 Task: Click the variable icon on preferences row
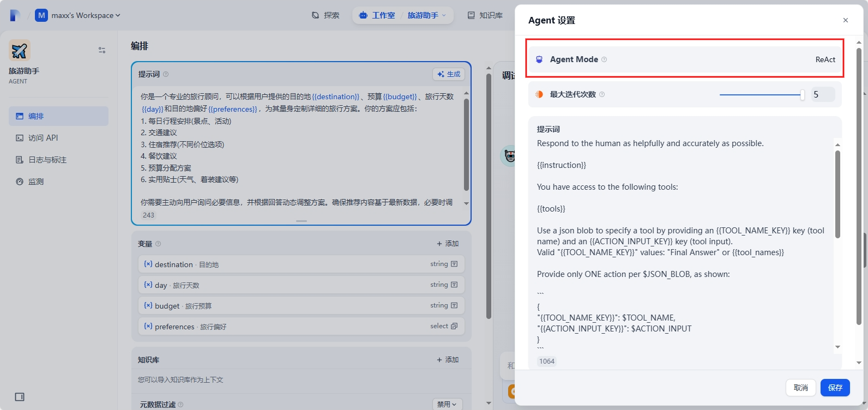pos(148,326)
